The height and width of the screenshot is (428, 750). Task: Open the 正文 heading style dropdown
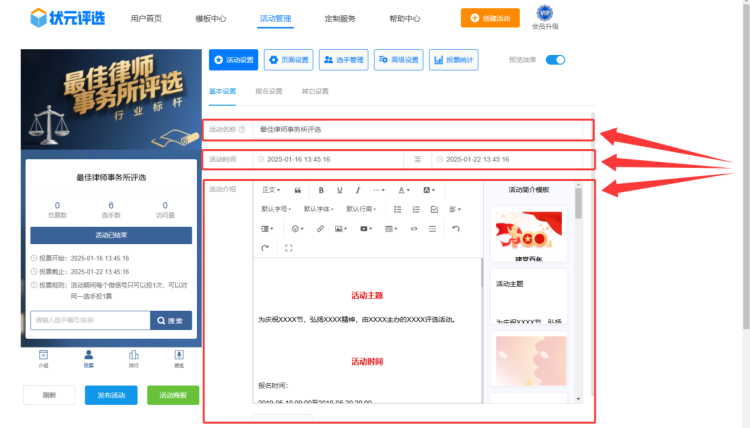coord(271,190)
